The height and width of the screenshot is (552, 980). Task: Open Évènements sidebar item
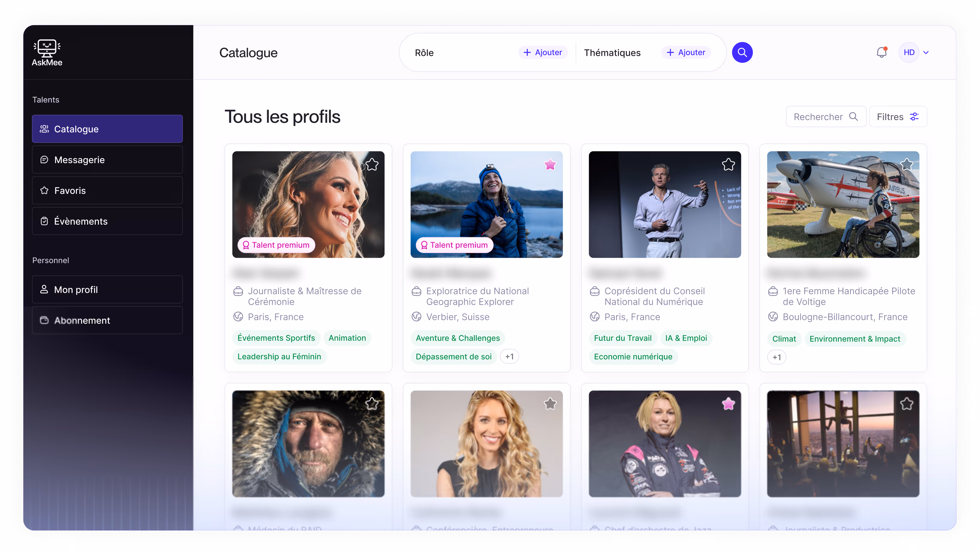107,221
